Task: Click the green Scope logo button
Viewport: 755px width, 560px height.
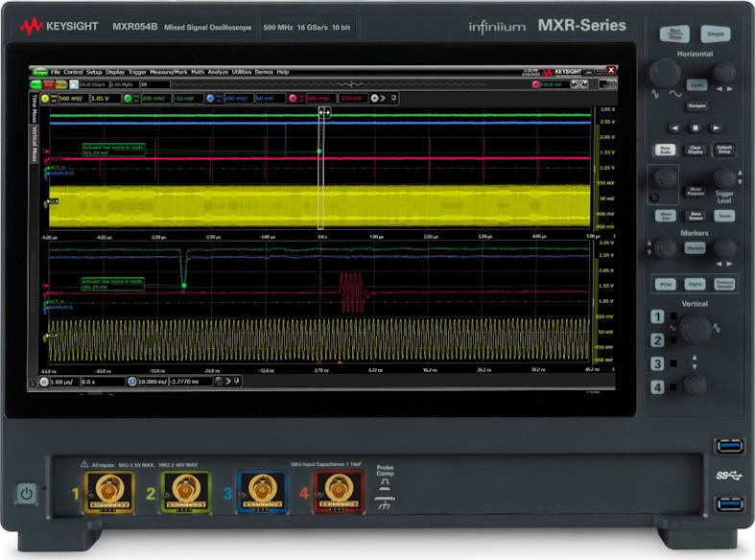Action: pyautogui.click(x=40, y=72)
